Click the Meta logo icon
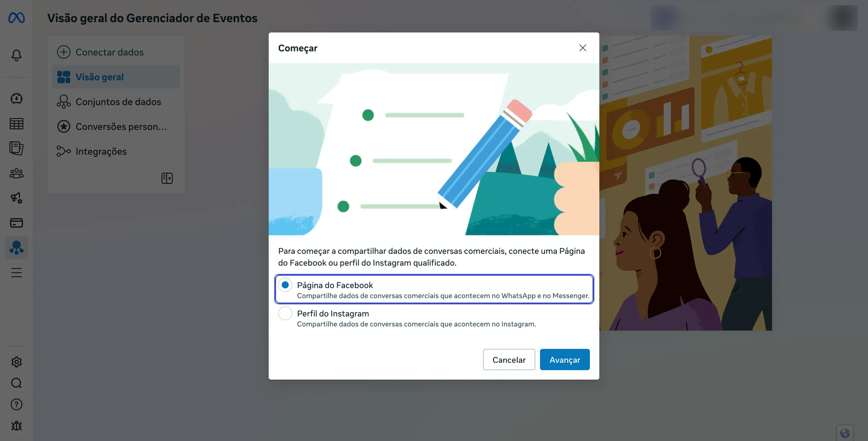 tap(17, 17)
